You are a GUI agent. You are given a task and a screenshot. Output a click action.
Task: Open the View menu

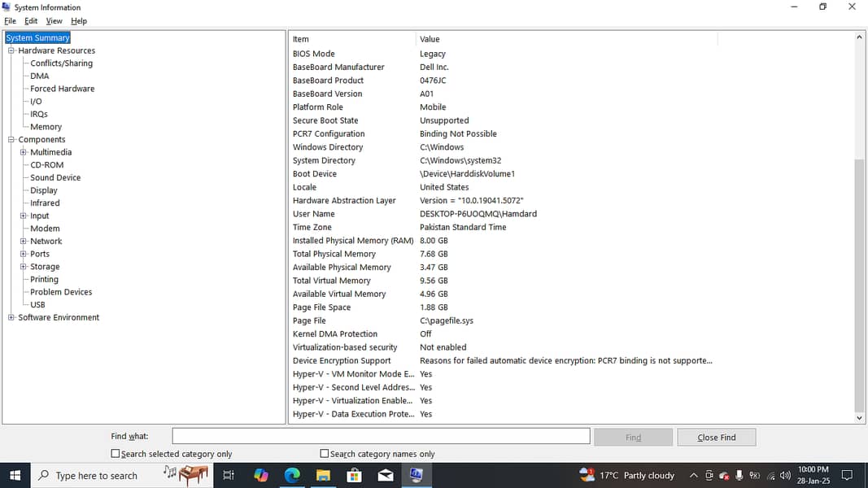coord(54,21)
